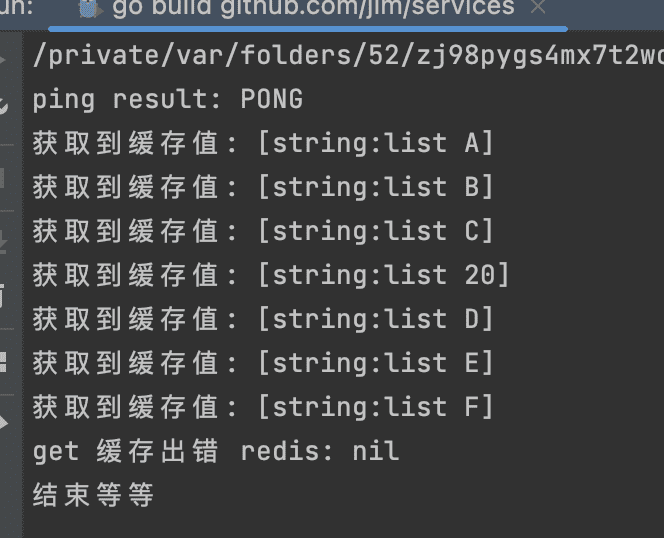Close the go build run tab
Image resolution: width=664 pixels, height=538 pixels.
[x=538, y=7]
